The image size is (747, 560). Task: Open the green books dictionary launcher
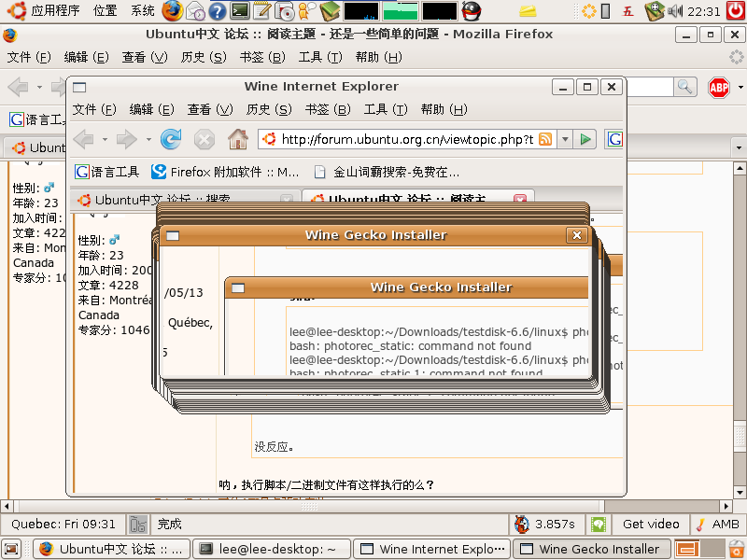(x=331, y=11)
